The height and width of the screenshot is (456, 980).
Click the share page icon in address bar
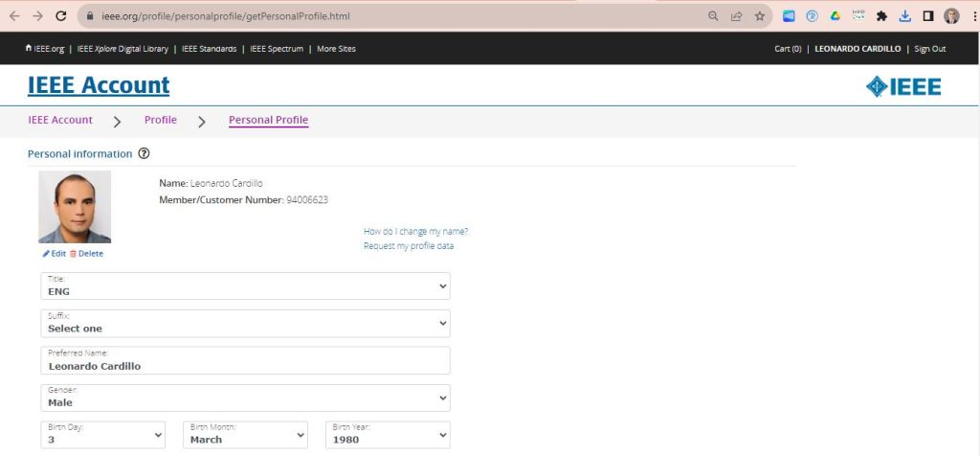point(737,16)
